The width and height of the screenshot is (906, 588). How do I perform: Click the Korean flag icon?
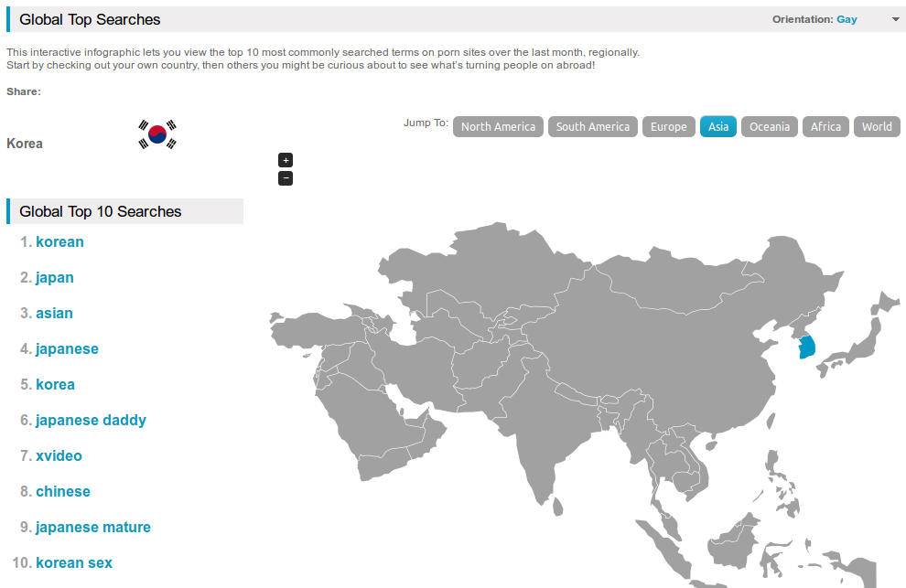click(x=157, y=134)
